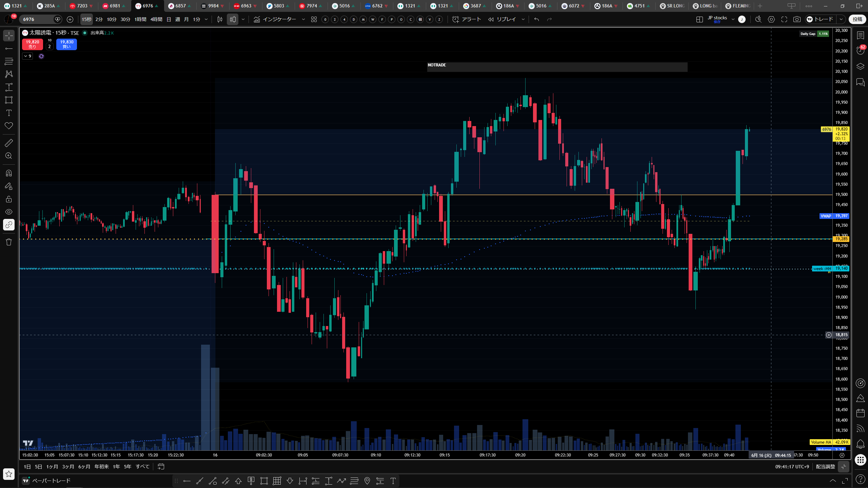The image size is (868, 488).
Task: Open the chat panel
Action: tap(861, 82)
